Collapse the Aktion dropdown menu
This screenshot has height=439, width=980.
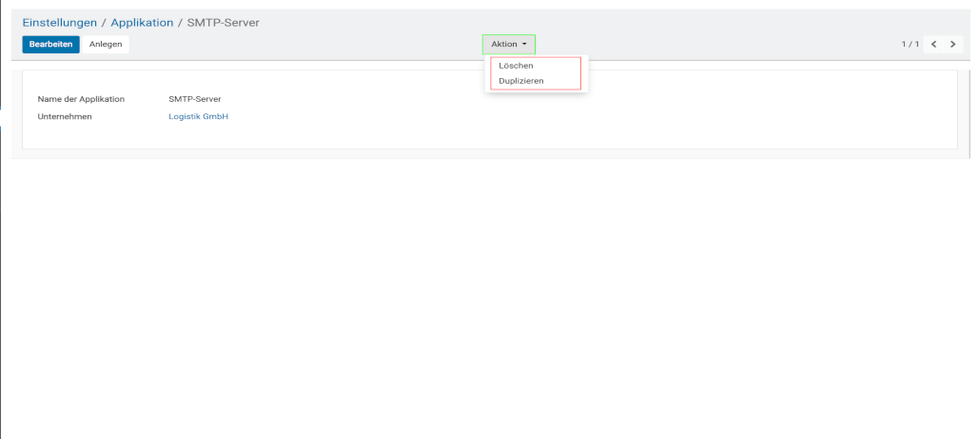pyautogui.click(x=509, y=45)
